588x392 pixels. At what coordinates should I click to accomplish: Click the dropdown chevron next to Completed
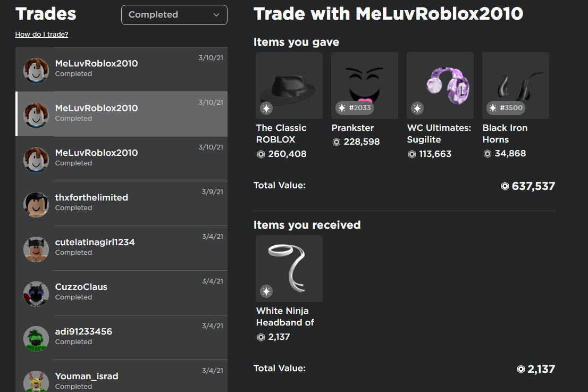pyautogui.click(x=216, y=15)
